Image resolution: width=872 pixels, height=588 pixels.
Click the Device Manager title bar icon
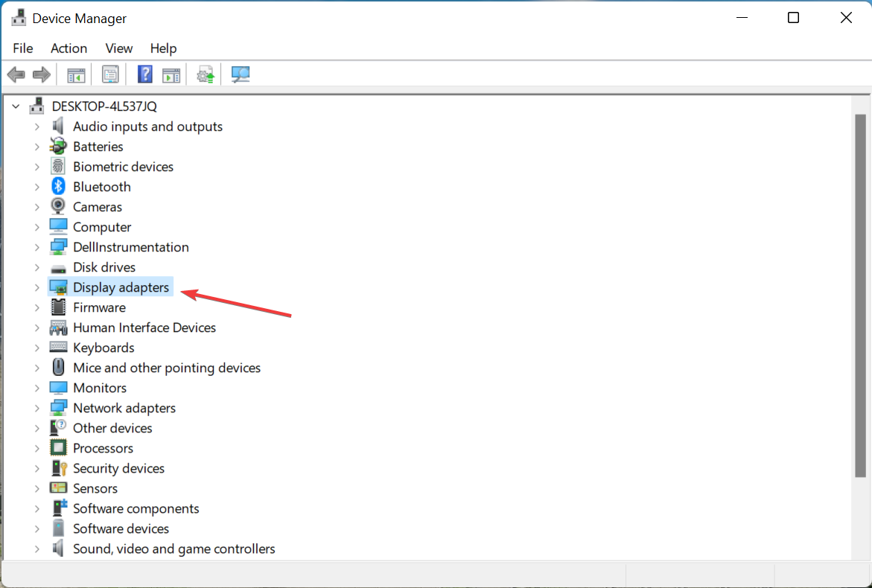click(19, 18)
